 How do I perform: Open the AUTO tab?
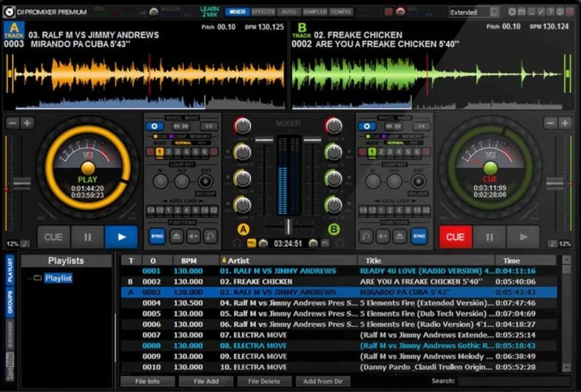click(289, 12)
